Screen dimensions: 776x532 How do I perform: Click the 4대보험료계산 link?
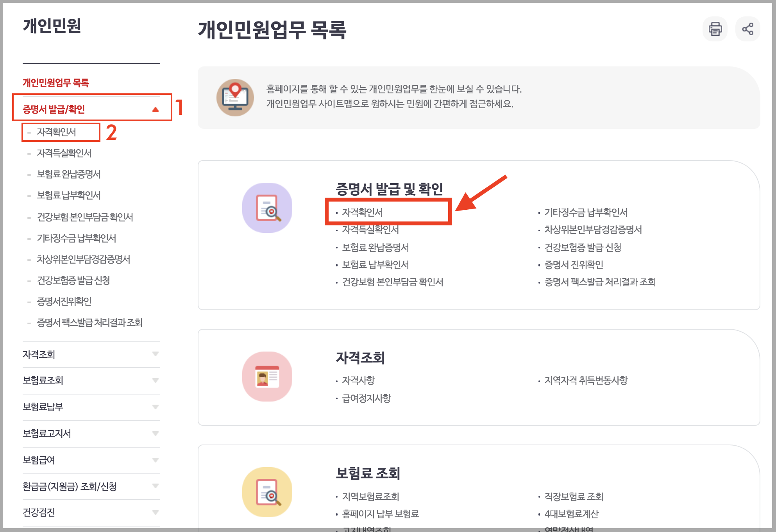[571, 514]
